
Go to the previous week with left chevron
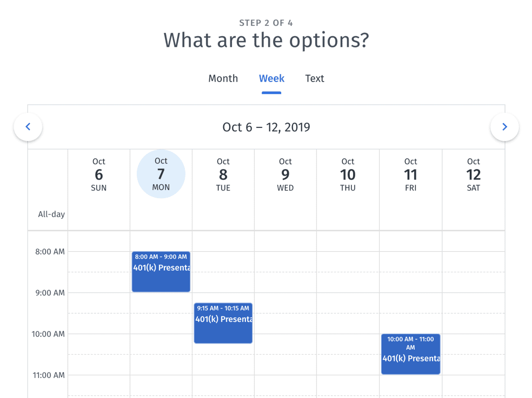click(x=28, y=127)
